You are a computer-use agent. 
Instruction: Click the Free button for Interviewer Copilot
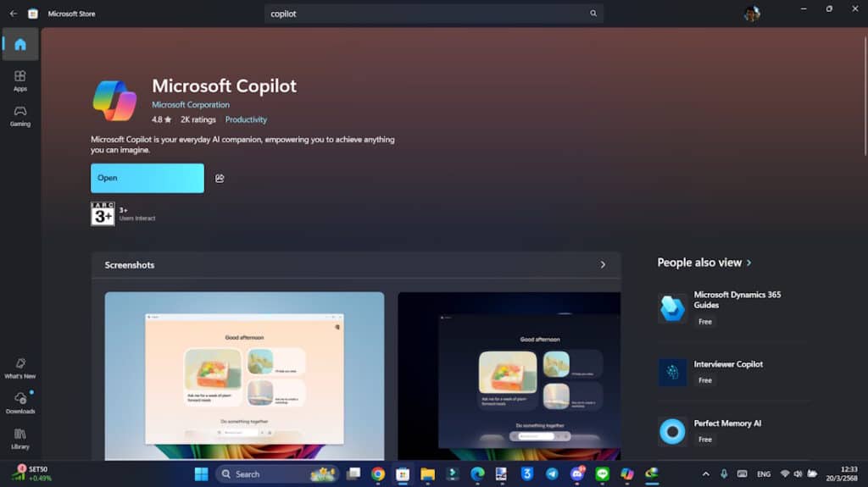704,380
